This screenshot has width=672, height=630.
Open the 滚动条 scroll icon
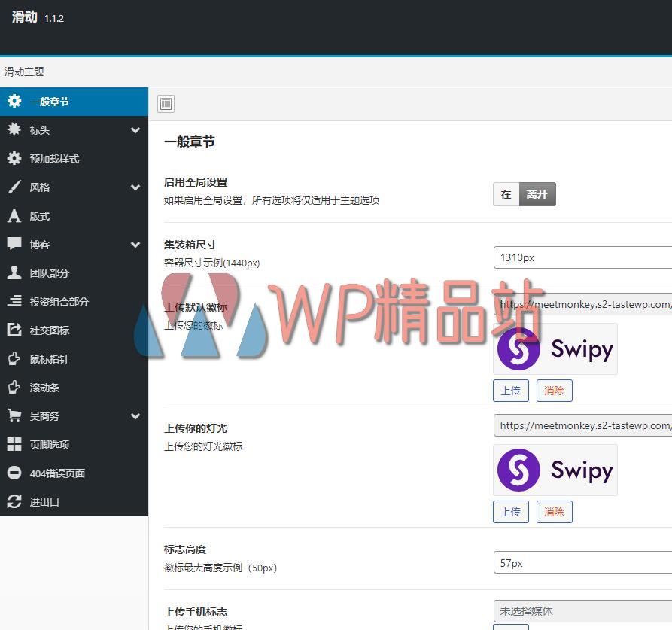coord(16,388)
